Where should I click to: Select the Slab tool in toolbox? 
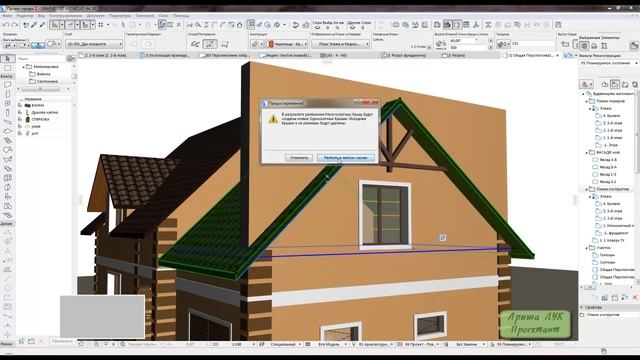(x=8, y=131)
